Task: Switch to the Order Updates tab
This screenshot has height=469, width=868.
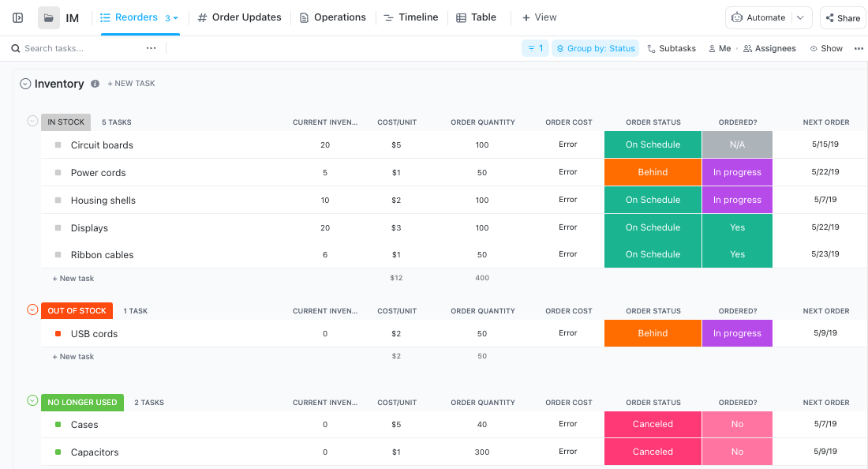Action: 239,17
